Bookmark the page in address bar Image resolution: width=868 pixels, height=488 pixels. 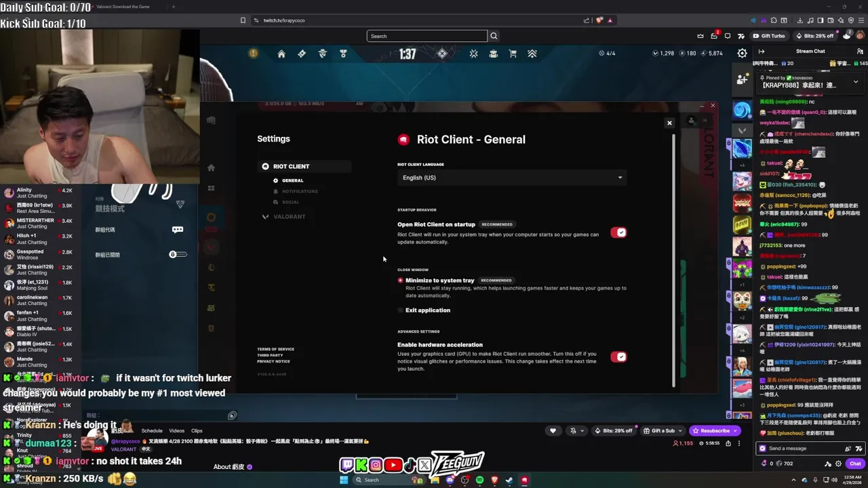tap(243, 20)
